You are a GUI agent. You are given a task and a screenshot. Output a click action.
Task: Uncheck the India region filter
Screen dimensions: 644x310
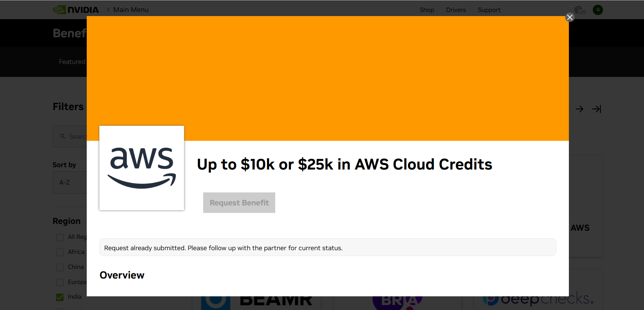click(x=60, y=297)
